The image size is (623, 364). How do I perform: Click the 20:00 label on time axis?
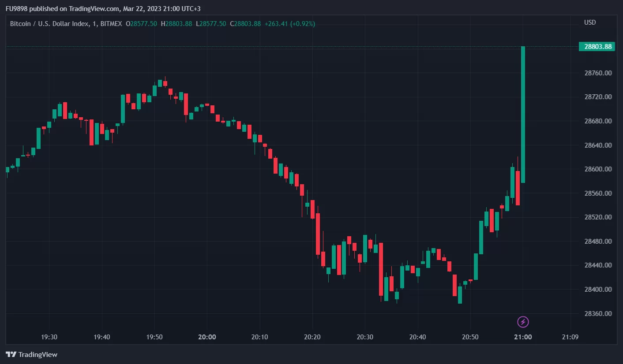(207, 337)
